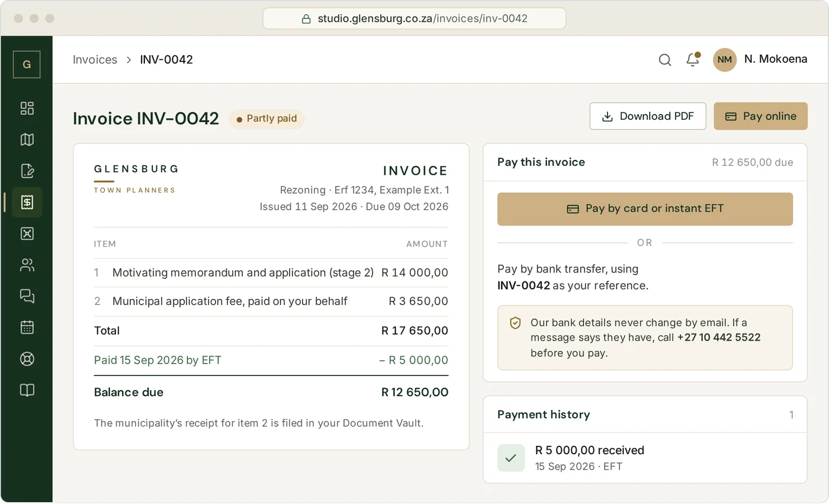Open the people icon in sidebar
This screenshot has width=829, height=504.
pyautogui.click(x=27, y=265)
